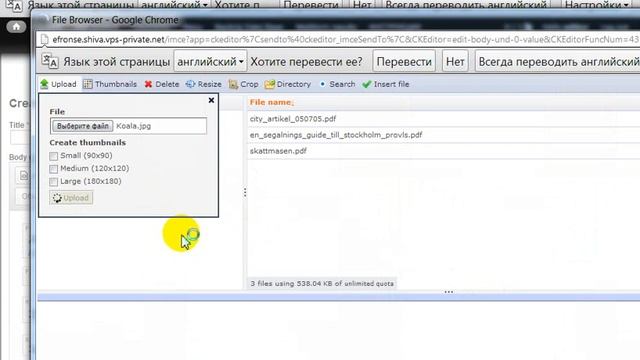Image resolution: width=640 pixels, height=360 pixels.
Task: Click Всегда переводить английский button
Action: pyautogui.click(x=558, y=62)
